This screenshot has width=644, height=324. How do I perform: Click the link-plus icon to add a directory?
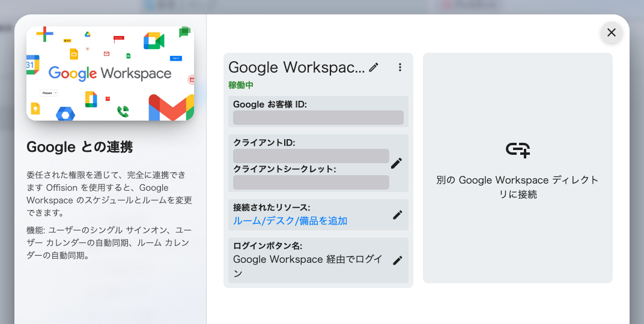(517, 149)
